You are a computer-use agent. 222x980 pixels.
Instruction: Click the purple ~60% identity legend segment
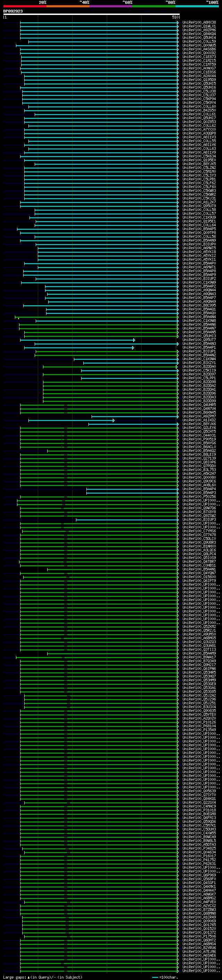[x=111, y=6]
